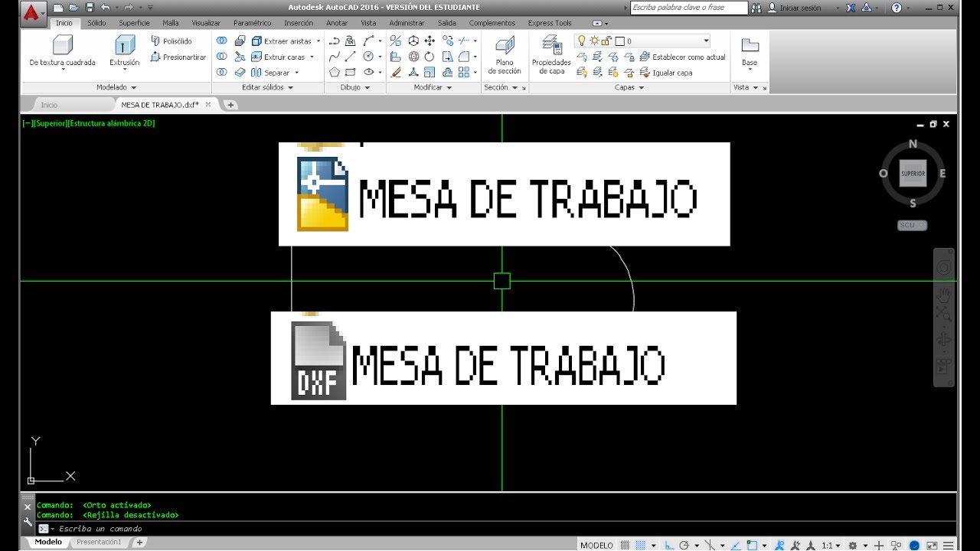
Task: Click Separar in Editar sólidos panel
Action: point(271,73)
